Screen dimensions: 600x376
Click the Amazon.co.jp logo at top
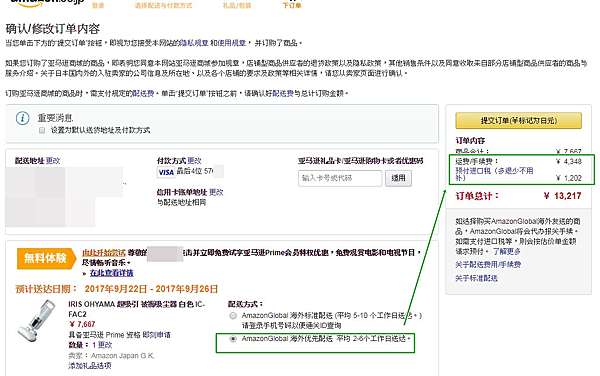[47, 2]
